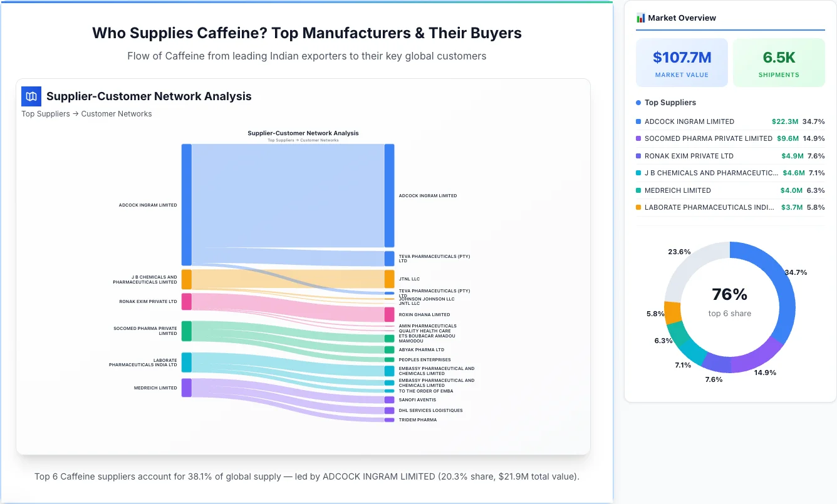The height and width of the screenshot is (504, 837).
Task: Click the 76% top 6 share center label
Action: 729,294
